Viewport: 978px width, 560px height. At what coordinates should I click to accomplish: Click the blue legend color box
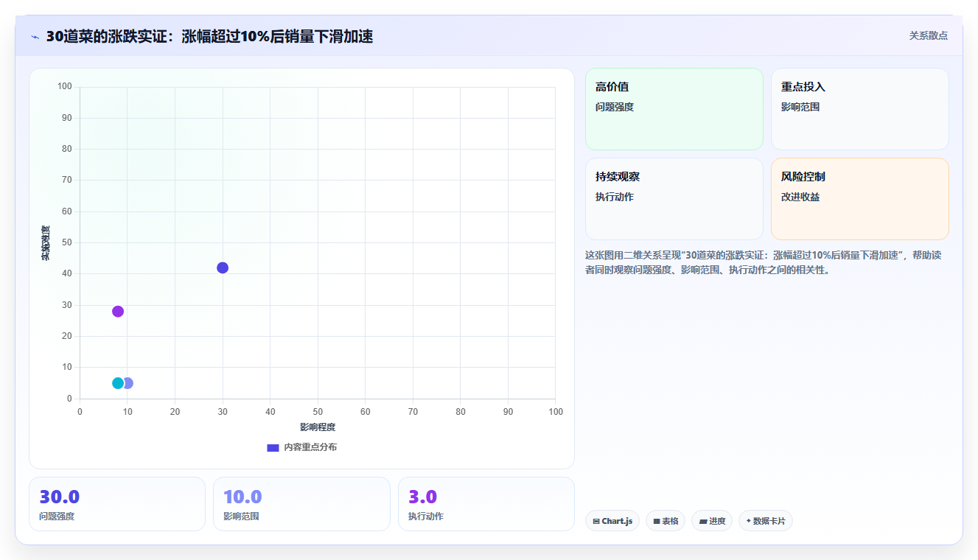pyautogui.click(x=273, y=447)
